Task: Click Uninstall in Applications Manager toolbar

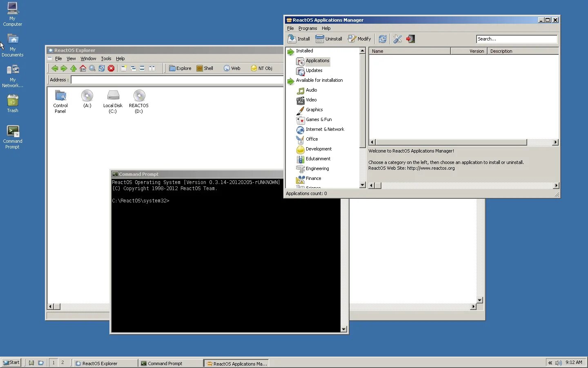Action: 329,39
